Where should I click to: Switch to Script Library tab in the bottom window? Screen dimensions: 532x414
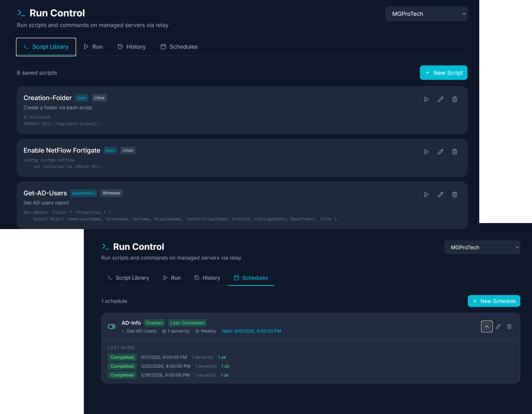click(128, 278)
